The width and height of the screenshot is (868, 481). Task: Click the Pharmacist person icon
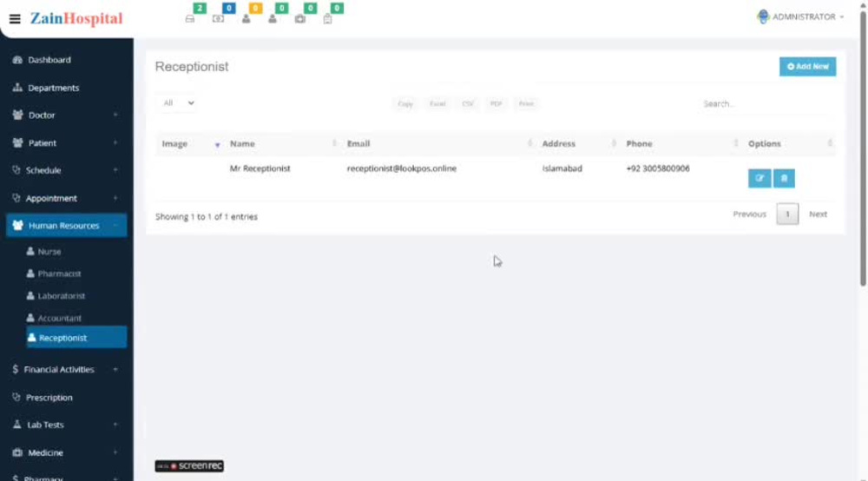pos(30,273)
